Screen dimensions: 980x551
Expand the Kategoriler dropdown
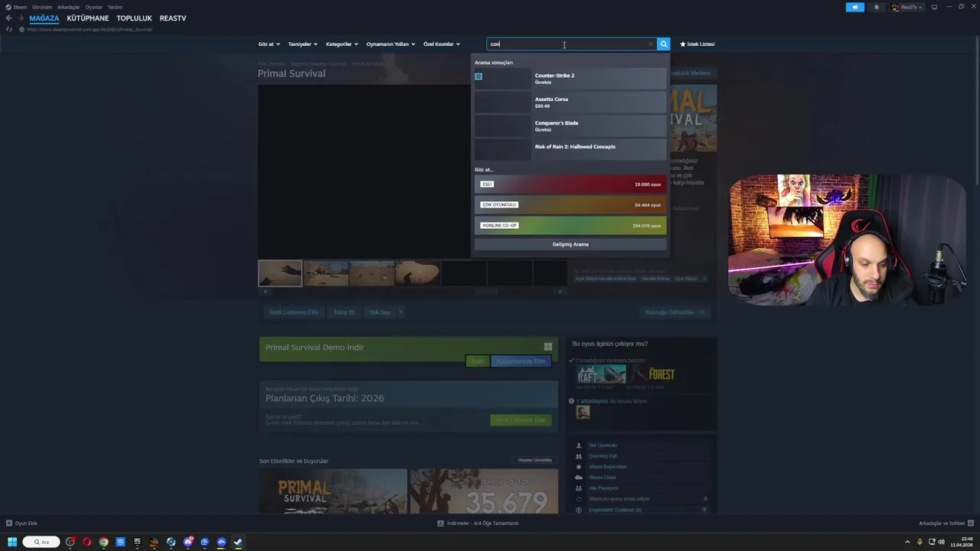341,44
